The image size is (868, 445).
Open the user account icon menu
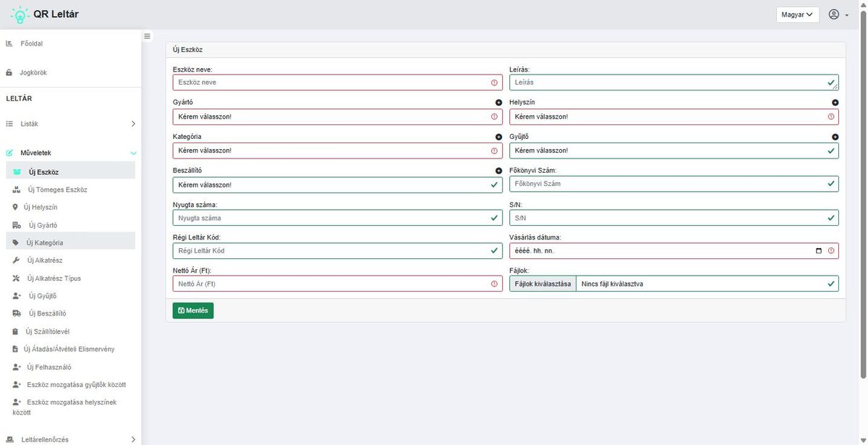pyautogui.click(x=834, y=14)
